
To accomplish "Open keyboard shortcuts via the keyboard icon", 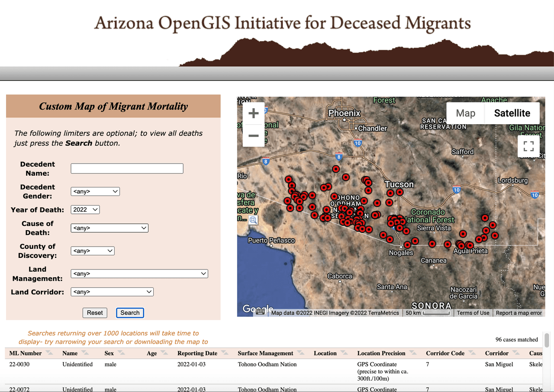I will [x=260, y=311].
